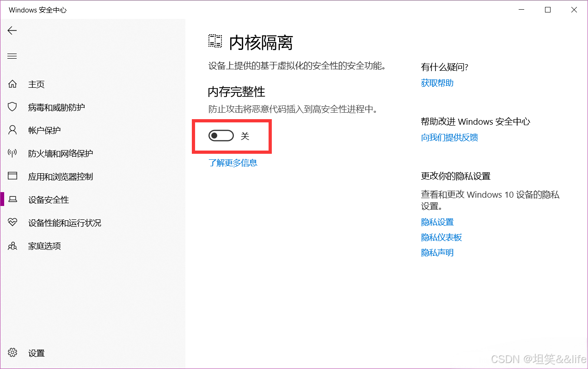Minimize the Windows 安全中心 window
The image size is (588, 369).
click(521, 10)
